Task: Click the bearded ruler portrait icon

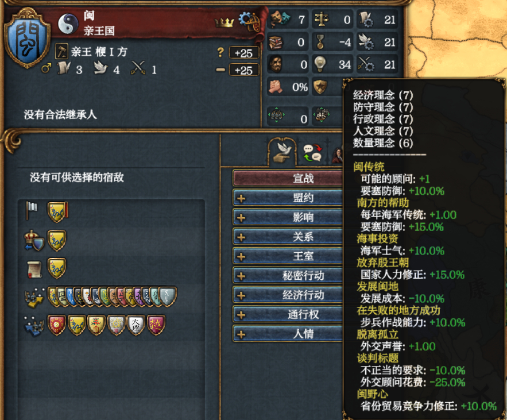Action: (x=276, y=64)
